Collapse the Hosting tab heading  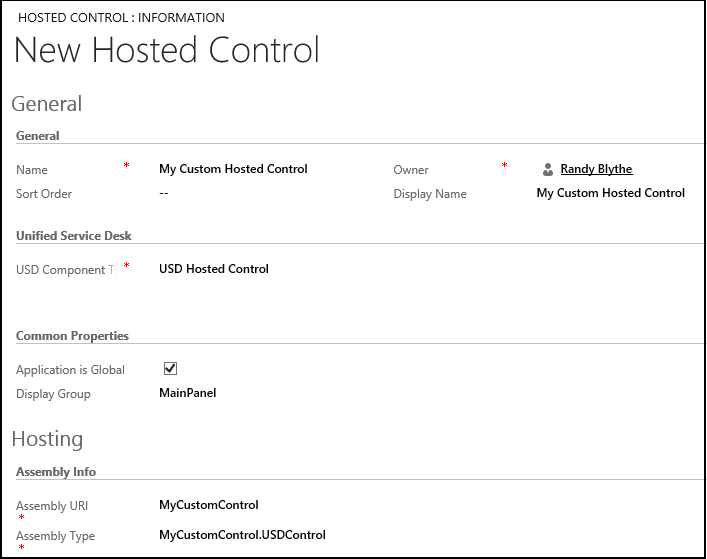(47, 439)
